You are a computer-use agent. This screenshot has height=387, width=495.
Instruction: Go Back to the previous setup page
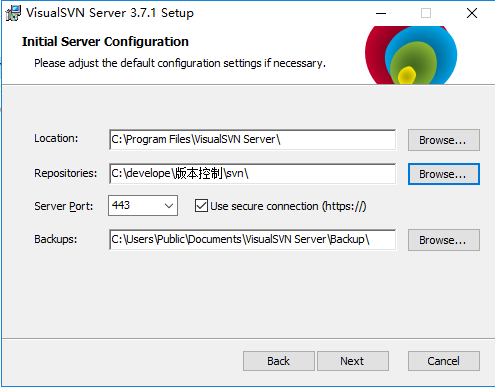pos(279,361)
